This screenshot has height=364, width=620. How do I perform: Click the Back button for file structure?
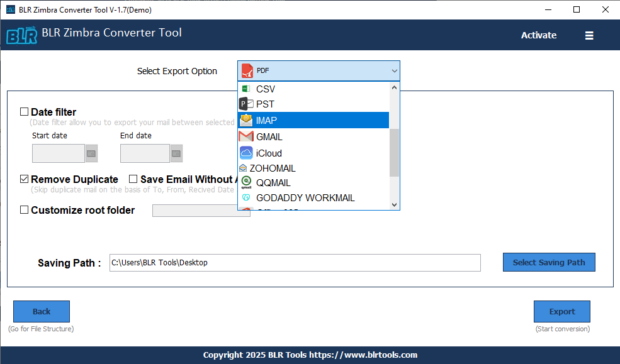point(41,311)
